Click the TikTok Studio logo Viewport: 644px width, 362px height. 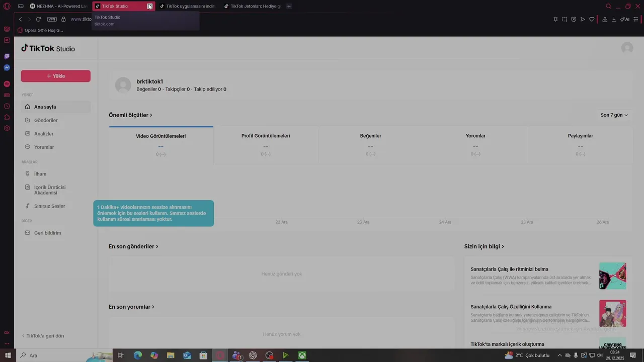48,48
